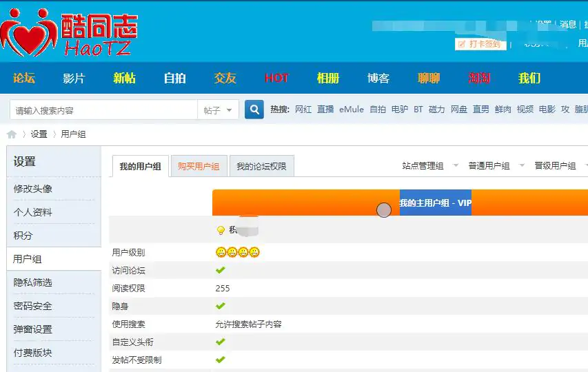
Task: Open the HOT navigation item
Action: 276,78
